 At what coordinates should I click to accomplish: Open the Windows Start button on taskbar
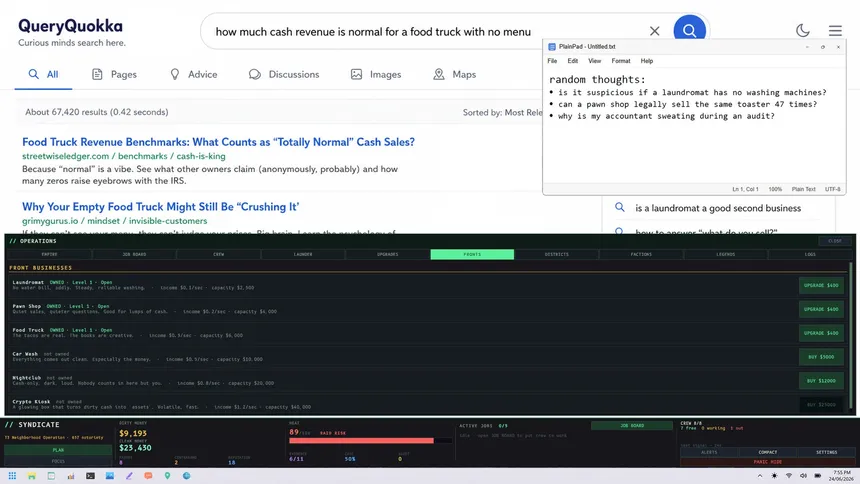(12, 476)
